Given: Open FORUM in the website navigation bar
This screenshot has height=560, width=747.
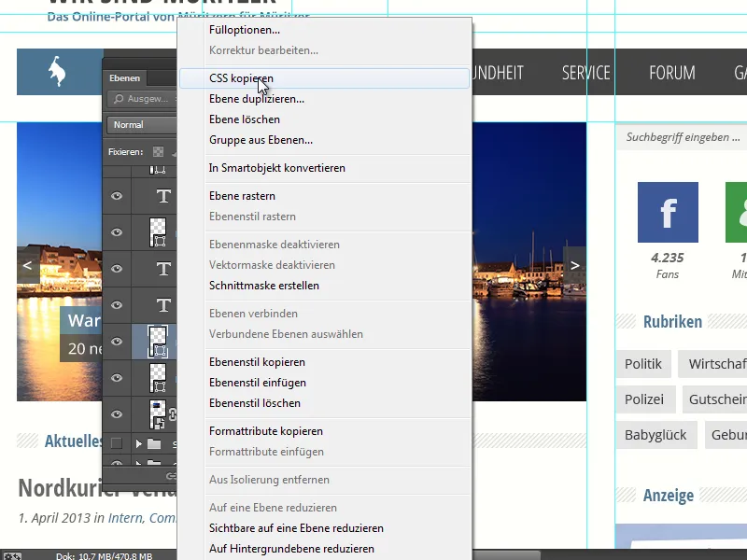Looking at the screenshot, I should tap(671, 73).
